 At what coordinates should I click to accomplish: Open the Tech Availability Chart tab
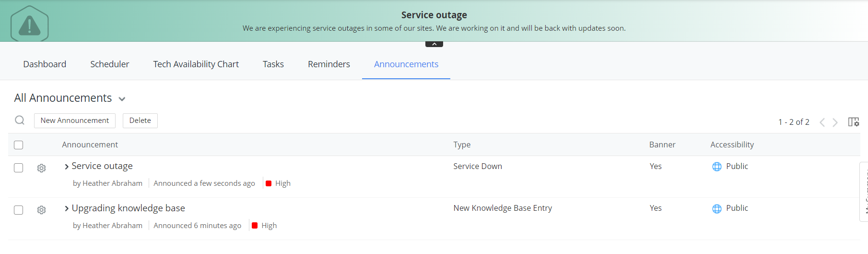(196, 64)
